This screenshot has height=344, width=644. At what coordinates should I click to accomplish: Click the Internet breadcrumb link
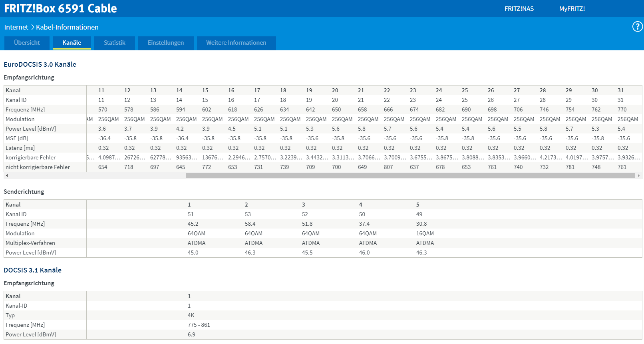coord(16,27)
